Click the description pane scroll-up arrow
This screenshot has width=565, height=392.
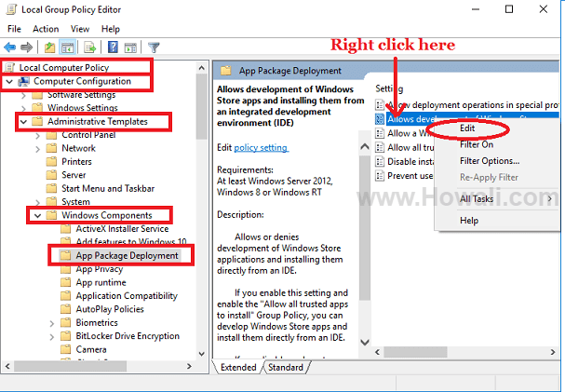[365, 146]
